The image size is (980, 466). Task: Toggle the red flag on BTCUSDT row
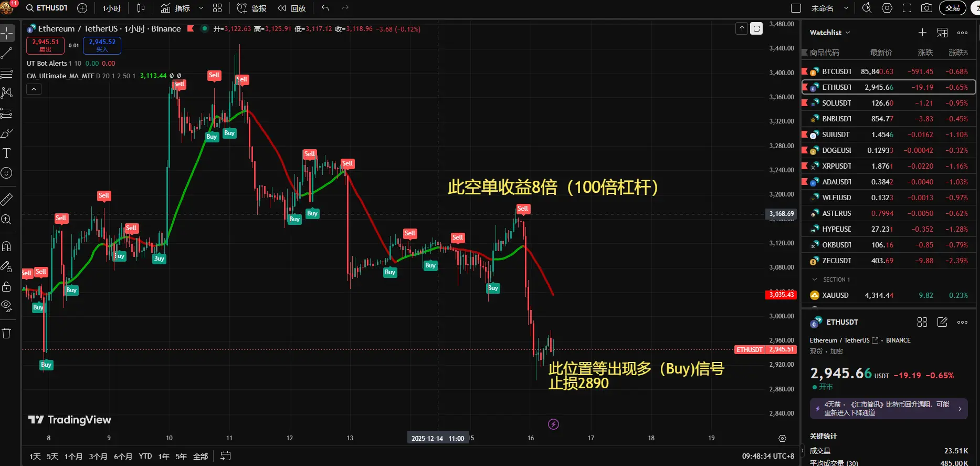point(805,71)
